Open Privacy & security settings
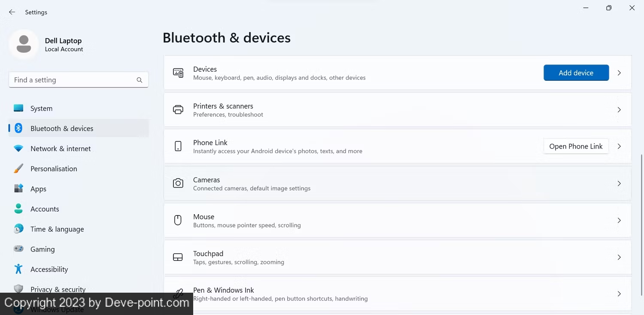Viewport: 644px width, 315px height. click(79, 288)
